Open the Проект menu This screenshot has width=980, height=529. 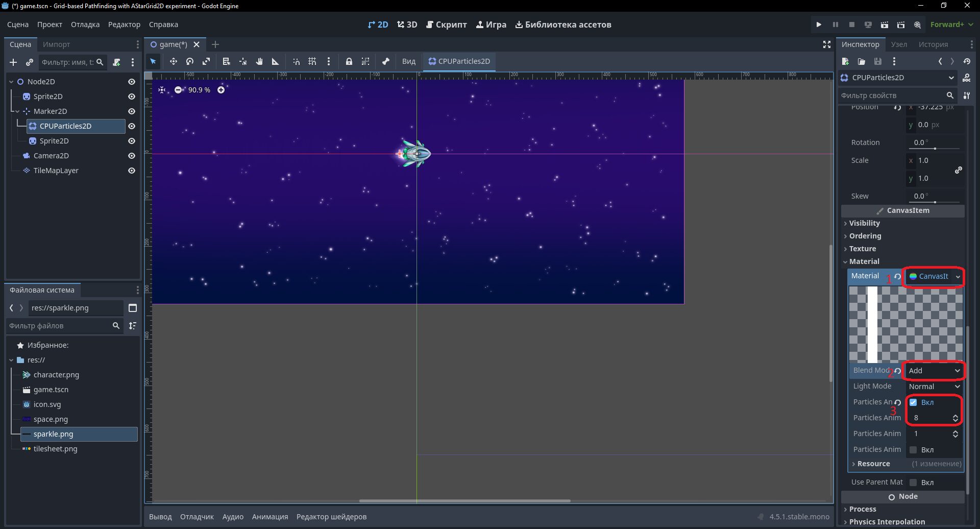click(x=50, y=25)
